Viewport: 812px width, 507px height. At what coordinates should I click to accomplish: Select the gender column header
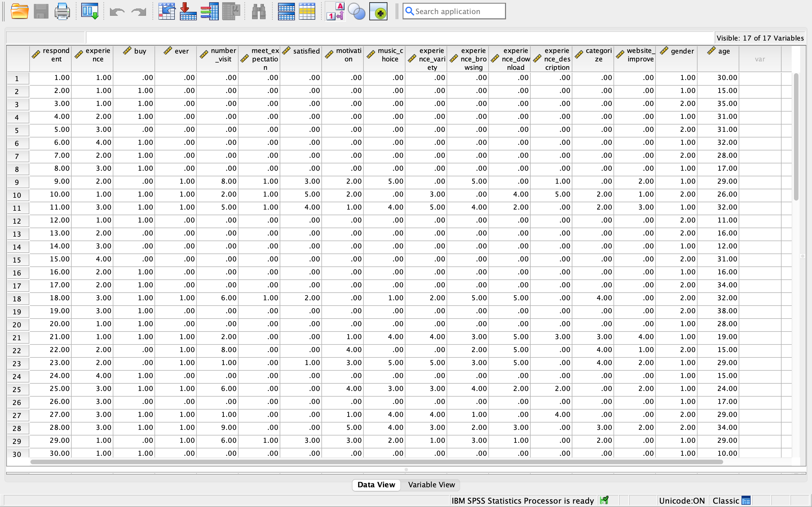click(676, 58)
